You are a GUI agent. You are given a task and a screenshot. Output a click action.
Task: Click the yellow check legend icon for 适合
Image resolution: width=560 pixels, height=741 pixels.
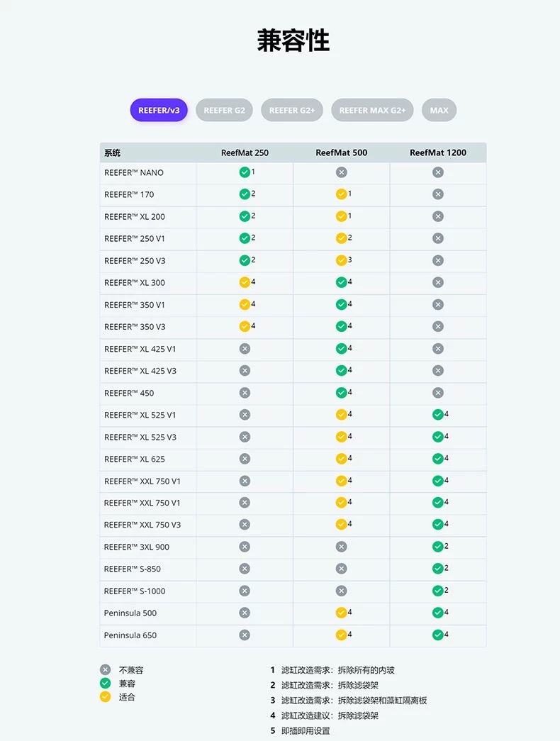point(105,696)
